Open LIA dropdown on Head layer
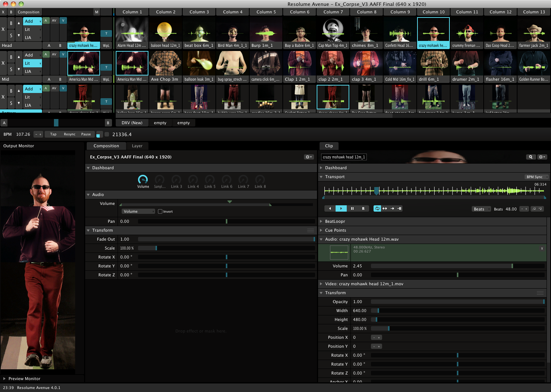 click(32, 38)
